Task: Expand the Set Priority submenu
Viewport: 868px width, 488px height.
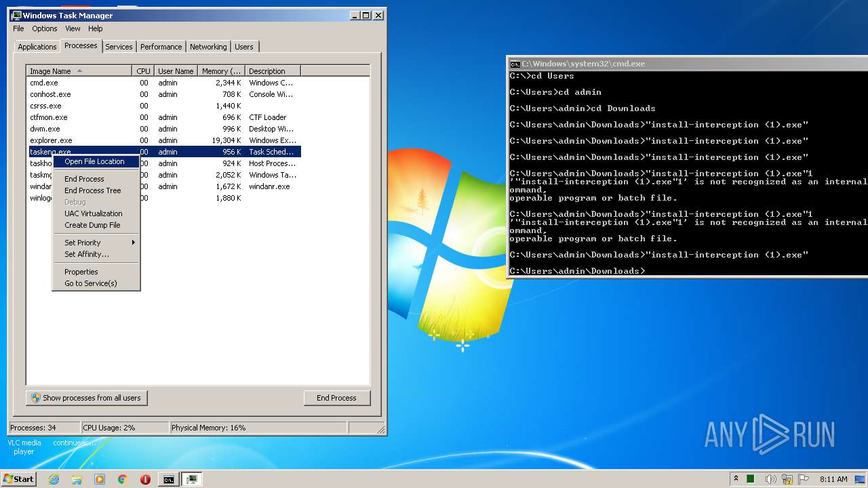Action: click(x=96, y=243)
